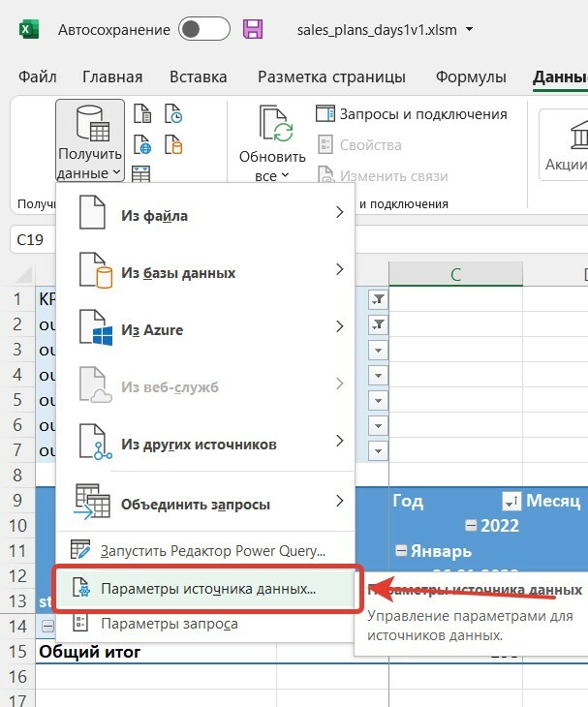The width and height of the screenshot is (588, 707).
Task: Expand chevron next to Из других источников
Action: 340,441
